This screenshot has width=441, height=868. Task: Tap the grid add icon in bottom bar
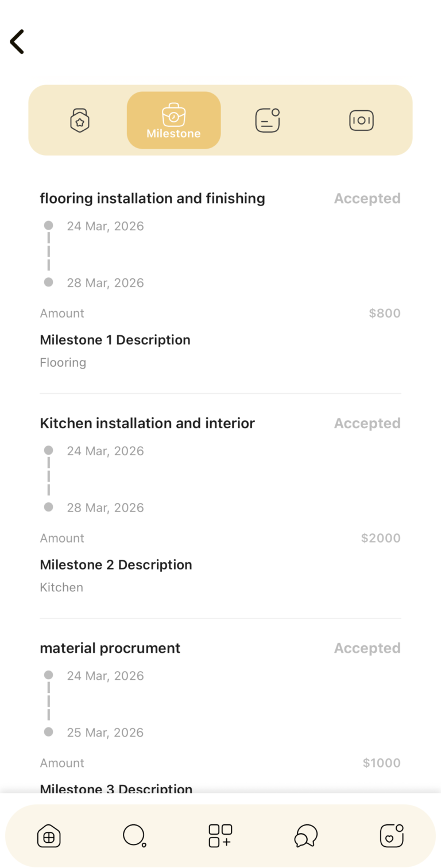pyautogui.click(x=220, y=836)
